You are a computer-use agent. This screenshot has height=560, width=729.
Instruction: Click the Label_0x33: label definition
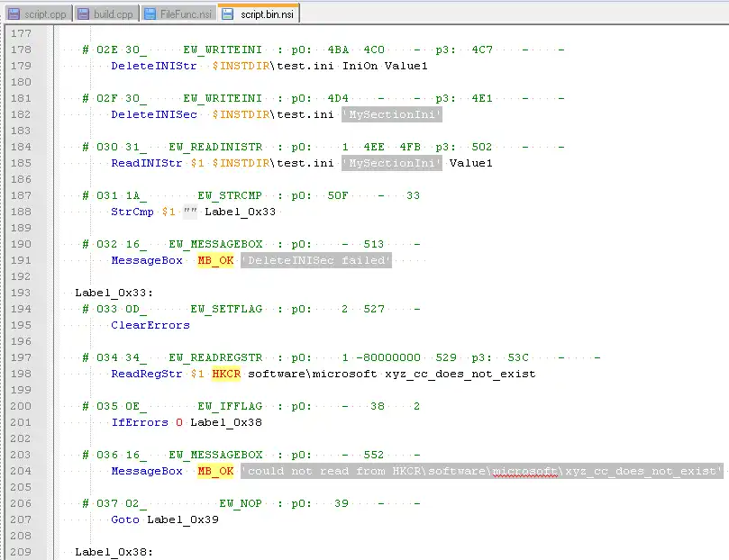[114, 293]
